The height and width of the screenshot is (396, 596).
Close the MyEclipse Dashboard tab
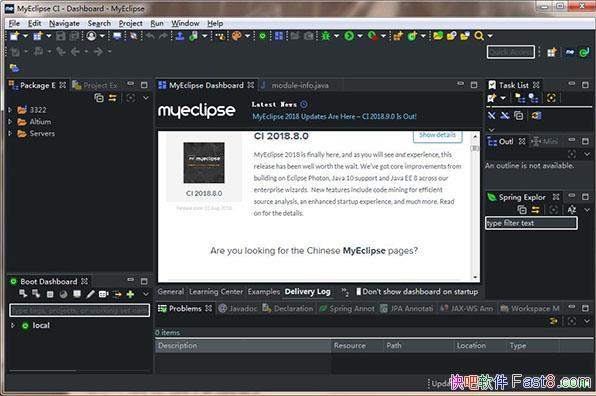pos(250,85)
